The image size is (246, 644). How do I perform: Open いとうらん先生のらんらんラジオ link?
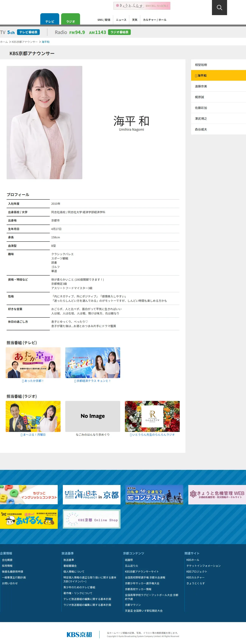tap(152, 435)
